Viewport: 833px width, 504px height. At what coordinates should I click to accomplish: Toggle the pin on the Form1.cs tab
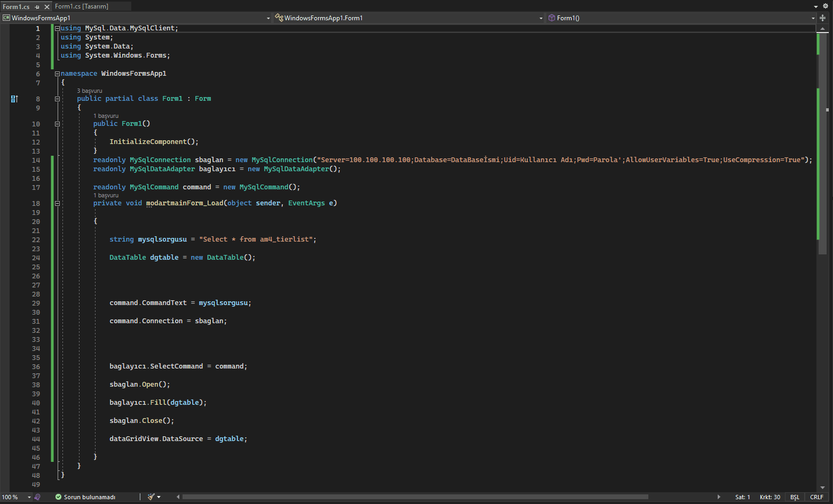(x=36, y=7)
